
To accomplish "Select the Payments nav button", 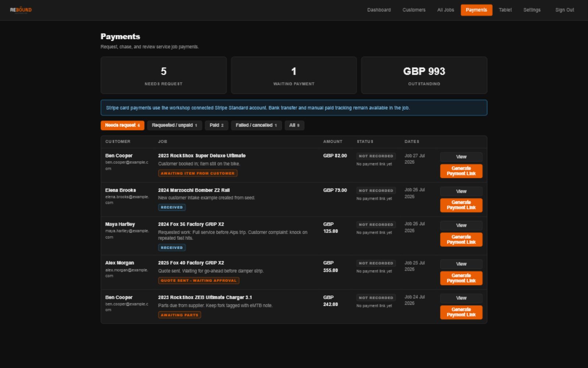I will pyautogui.click(x=476, y=10).
